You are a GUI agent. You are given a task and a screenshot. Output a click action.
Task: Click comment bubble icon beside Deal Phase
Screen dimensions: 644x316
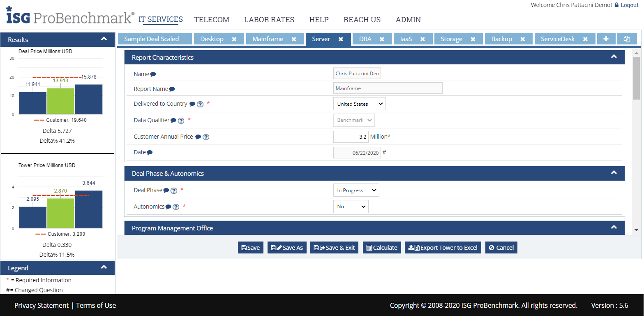pos(166,191)
